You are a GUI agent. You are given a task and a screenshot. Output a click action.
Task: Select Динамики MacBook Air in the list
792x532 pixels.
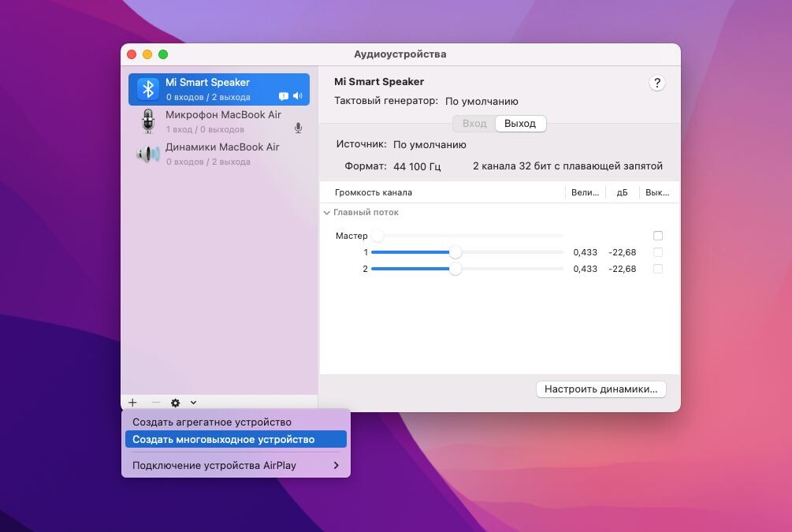pos(219,154)
